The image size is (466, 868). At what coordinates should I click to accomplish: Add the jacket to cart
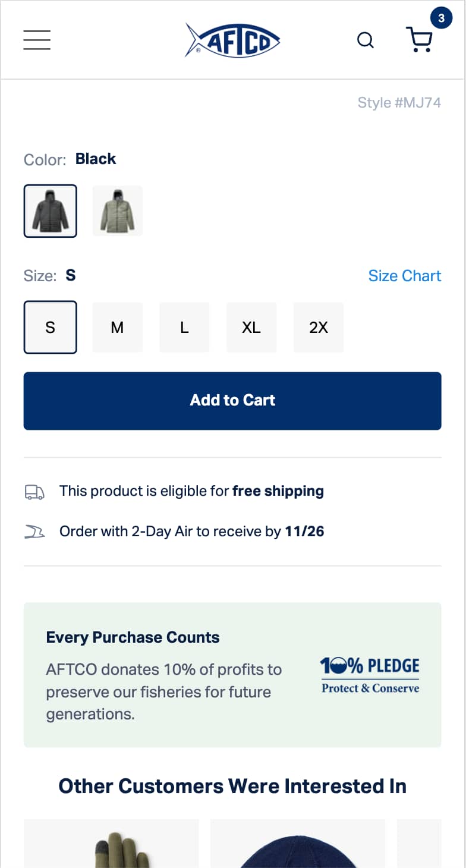232,401
